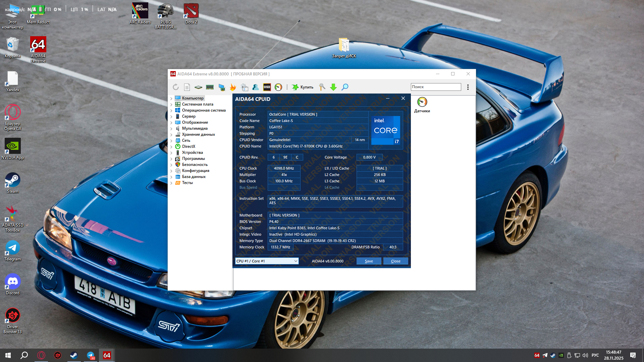Viewport: 644px width, 362px height.
Task: Click the Save button in CPUID
Action: [x=369, y=261]
